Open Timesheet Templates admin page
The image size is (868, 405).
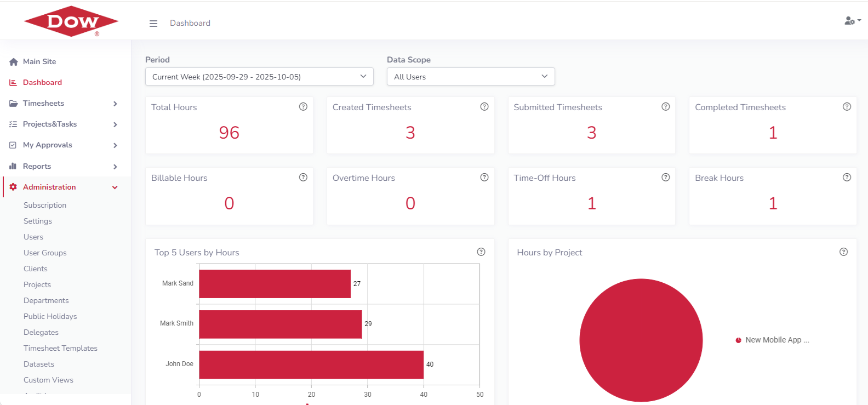[60, 349]
